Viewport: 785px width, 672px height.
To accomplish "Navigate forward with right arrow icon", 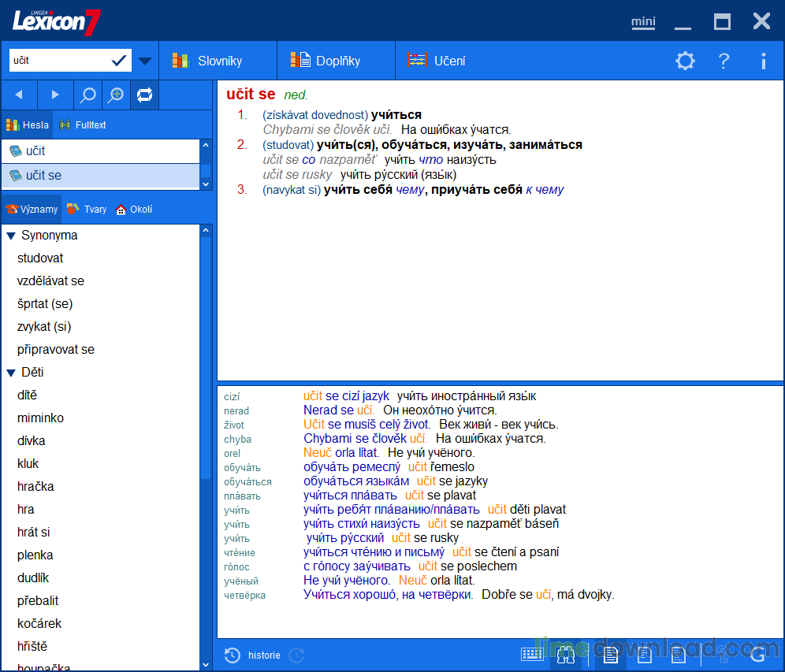I will pyautogui.click(x=54, y=95).
